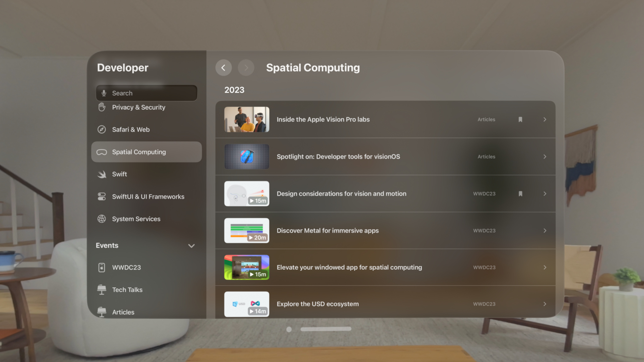Open Spatial Computing menu item
Screen dimensions: 644x362
point(147,152)
